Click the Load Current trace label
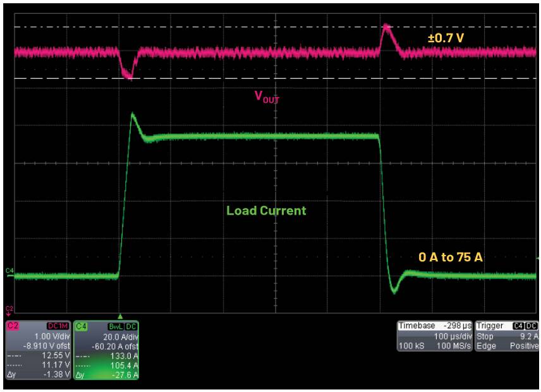The width and height of the screenshot is (541, 392). (x=266, y=210)
